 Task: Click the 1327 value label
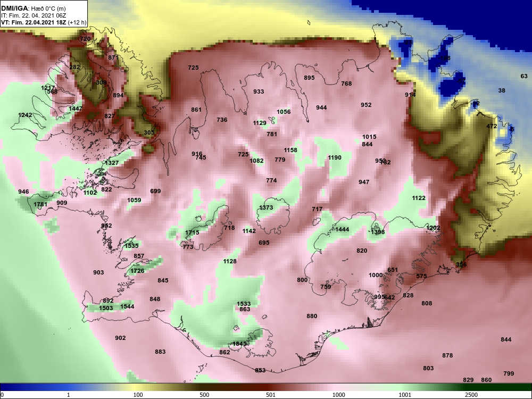click(x=112, y=163)
